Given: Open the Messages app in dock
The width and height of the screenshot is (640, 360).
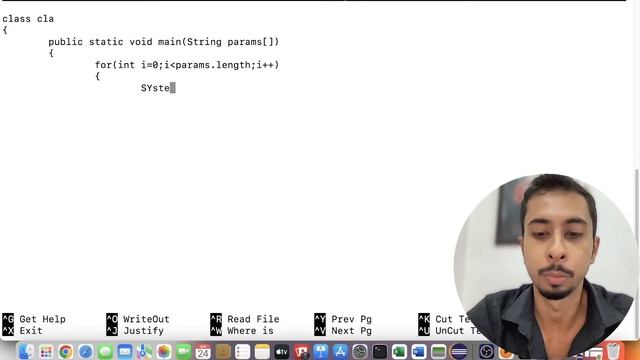Looking at the screenshot, I should pyautogui.click(x=105, y=351).
